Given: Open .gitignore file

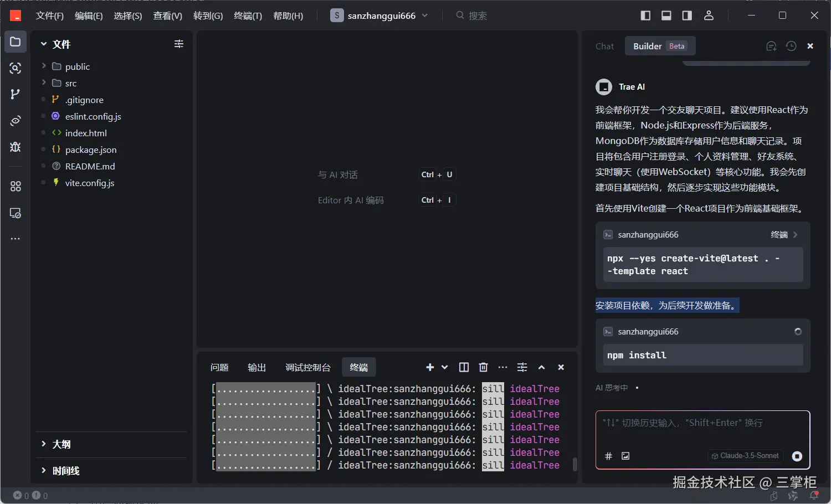Looking at the screenshot, I should point(84,100).
